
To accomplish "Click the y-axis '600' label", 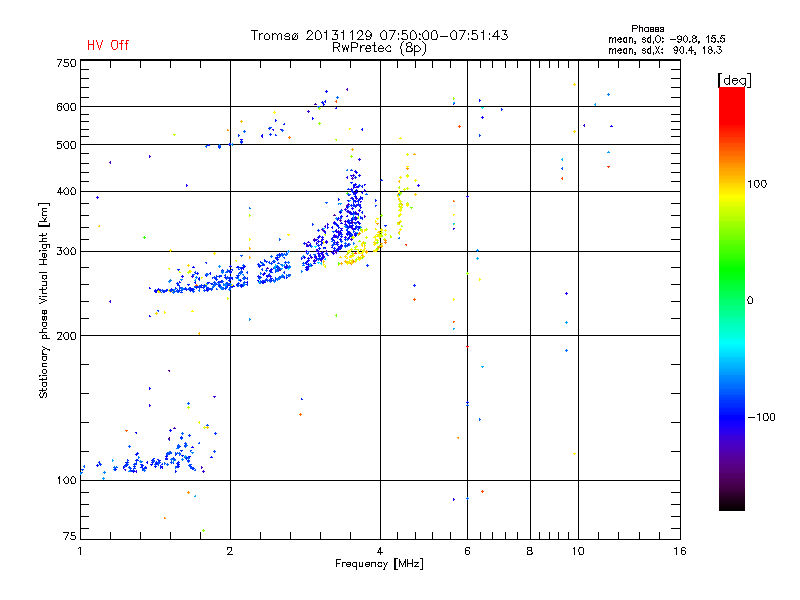I will pos(66,107).
